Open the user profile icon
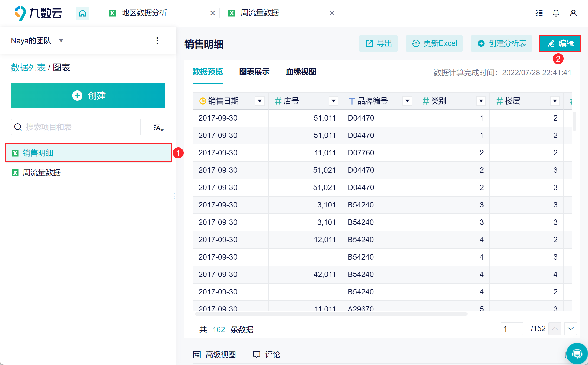Screen dimensions: 588x365 (573, 13)
